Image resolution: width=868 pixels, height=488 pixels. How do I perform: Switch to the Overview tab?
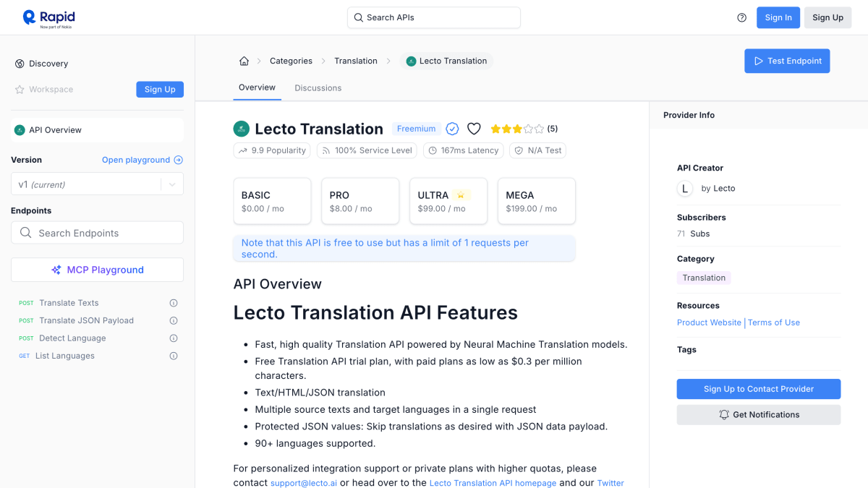tap(257, 87)
